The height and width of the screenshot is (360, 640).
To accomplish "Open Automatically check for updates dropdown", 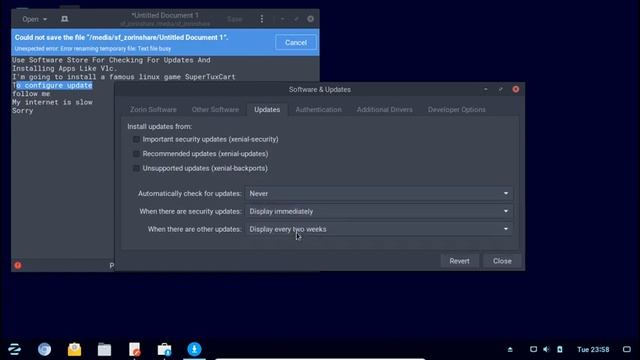I will (379, 193).
